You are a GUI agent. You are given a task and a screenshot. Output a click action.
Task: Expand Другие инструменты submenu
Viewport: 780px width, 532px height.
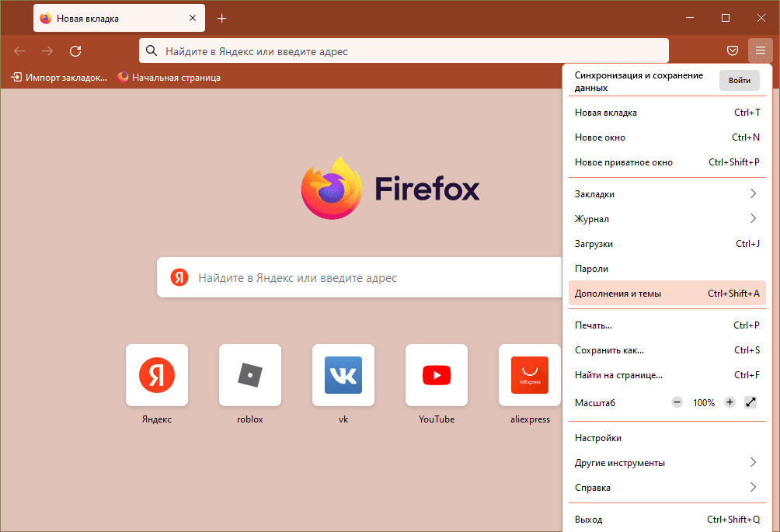tap(667, 462)
